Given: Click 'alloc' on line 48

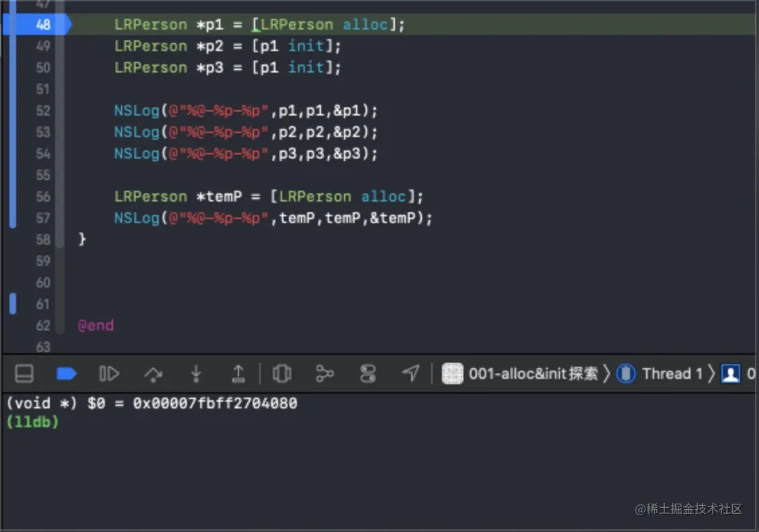Looking at the screenshot, I should pos(365,24).
